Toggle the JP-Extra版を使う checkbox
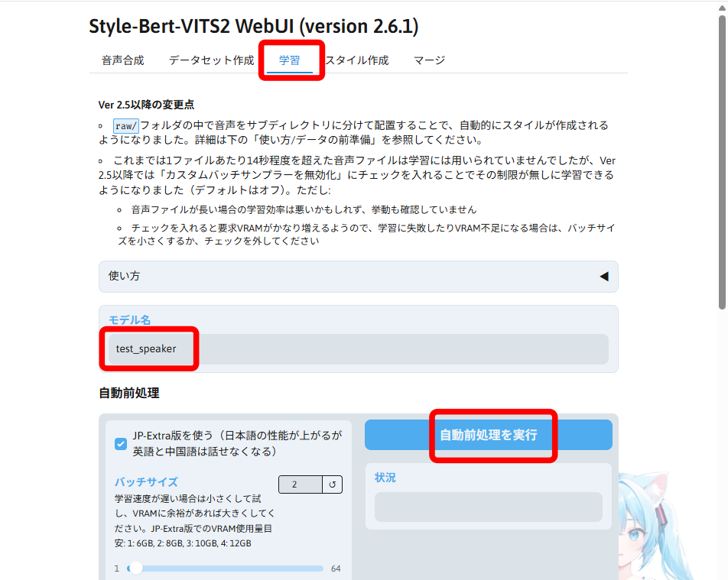The width and height of the screenshot is (728, 580). 121,443
